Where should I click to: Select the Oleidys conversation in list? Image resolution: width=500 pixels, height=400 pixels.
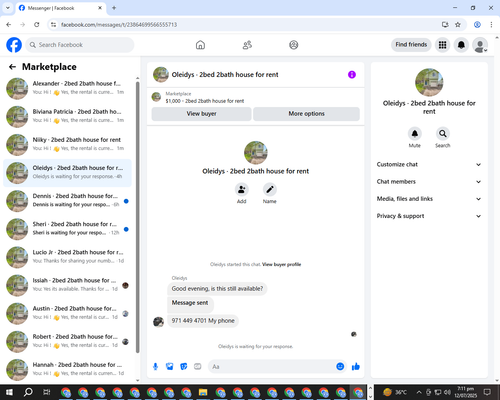[67, 173]
